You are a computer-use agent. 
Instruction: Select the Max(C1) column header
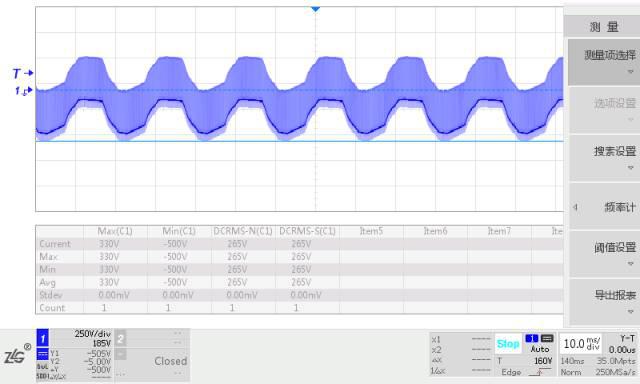point(115,231)
